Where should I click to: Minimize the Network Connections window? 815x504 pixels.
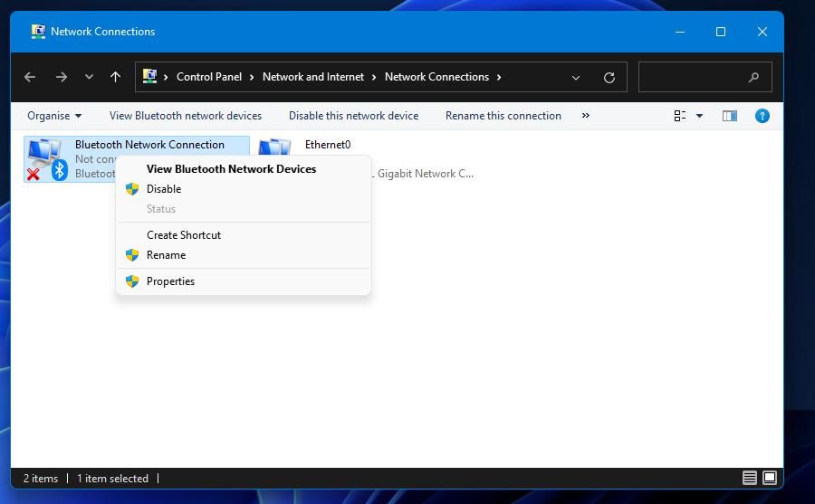(x=680, y=32)
